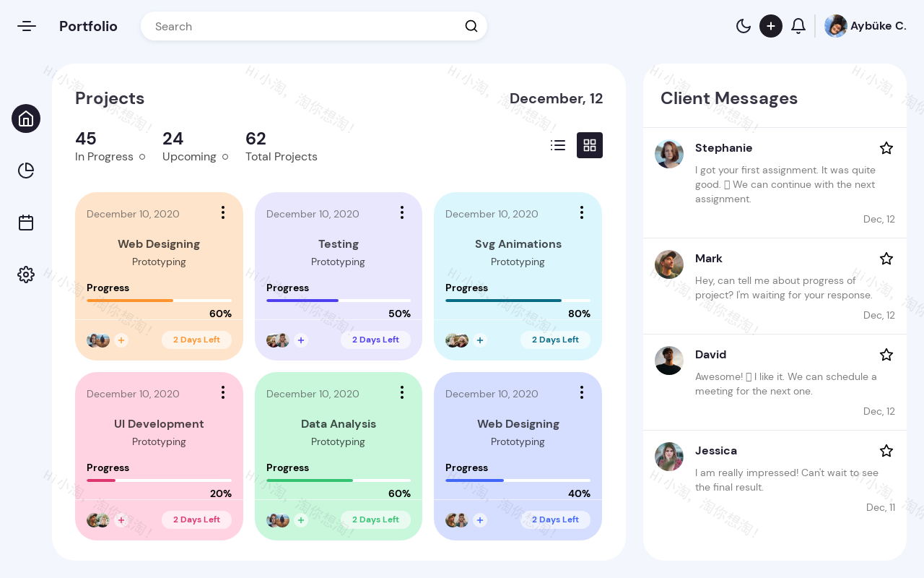Expand three-dot menu on Data Analysis card
The width and height of the screenshot is (924, 578).
point(402,392)
